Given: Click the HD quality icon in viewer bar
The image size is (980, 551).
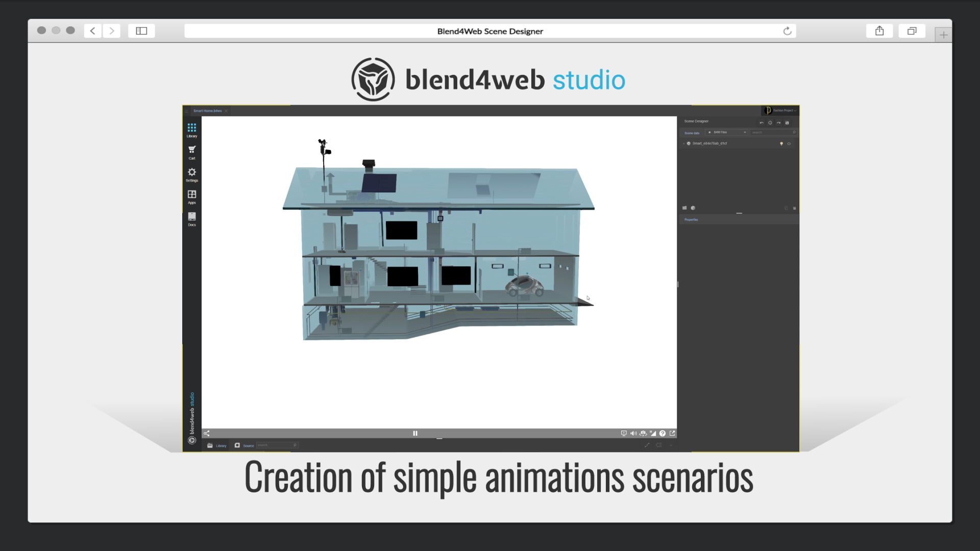Looking at the screenshot, I should click(x=653, y=433).
